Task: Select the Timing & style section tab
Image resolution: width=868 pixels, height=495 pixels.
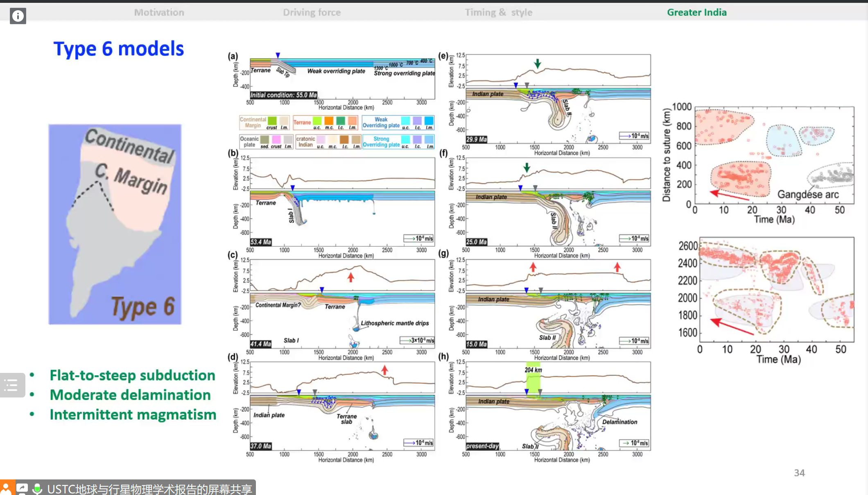Action: [499, 12]
